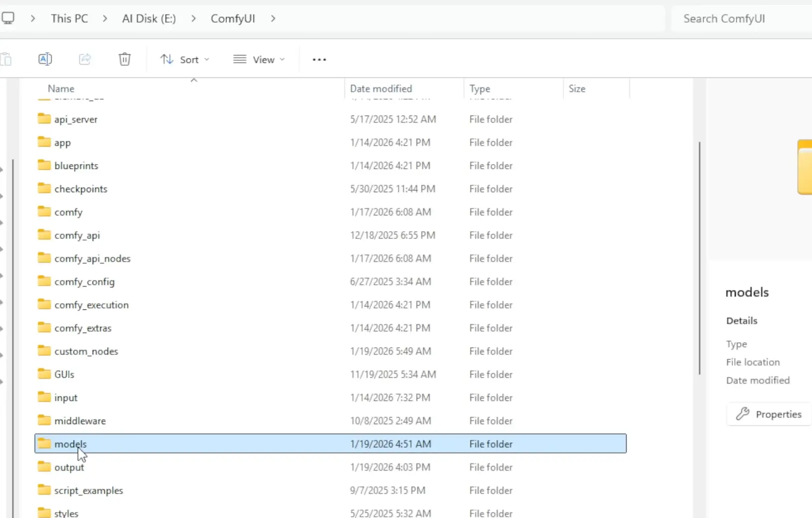Select the custom_nodes folder
Image resolution: width=812 pixels, height=518 pixels.
[86, 351]
